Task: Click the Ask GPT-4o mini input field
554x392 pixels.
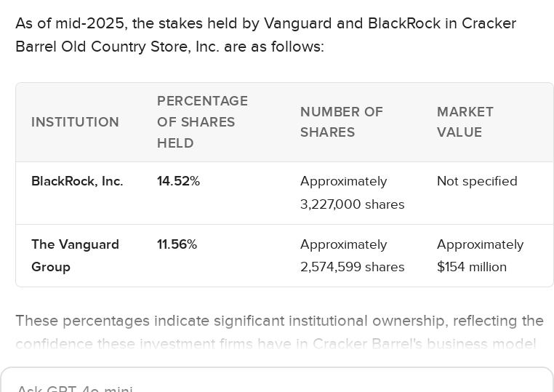Action: coord(276,385)
